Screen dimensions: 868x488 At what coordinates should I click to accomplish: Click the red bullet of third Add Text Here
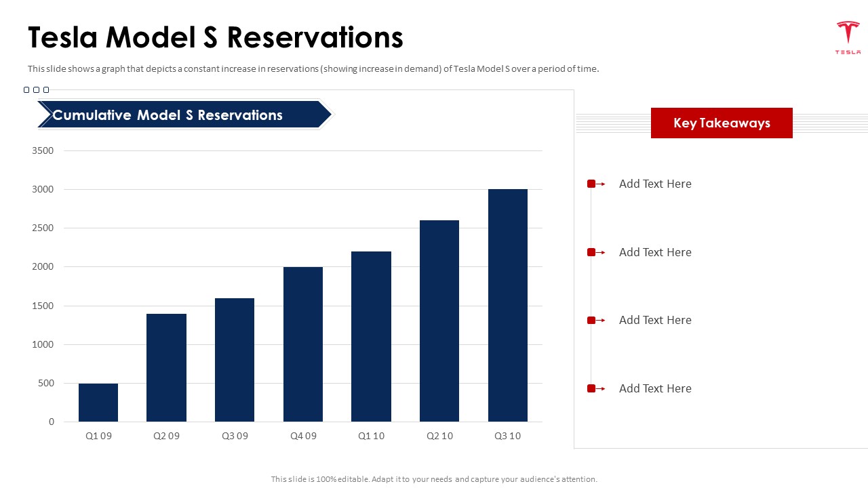pyautogui.click(x=591, y=320)
